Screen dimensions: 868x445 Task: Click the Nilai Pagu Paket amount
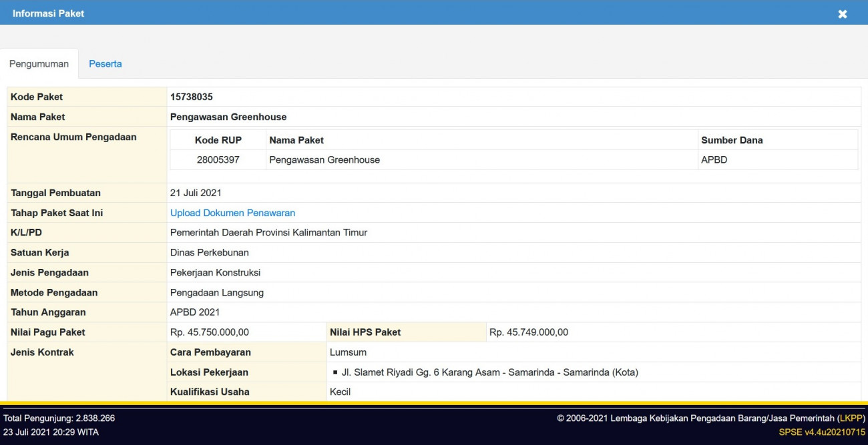[x=210, y=332]
